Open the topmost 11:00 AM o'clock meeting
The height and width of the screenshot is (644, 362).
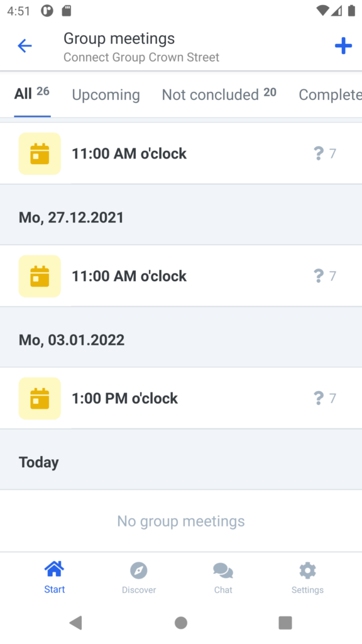(x=181, y=153)
